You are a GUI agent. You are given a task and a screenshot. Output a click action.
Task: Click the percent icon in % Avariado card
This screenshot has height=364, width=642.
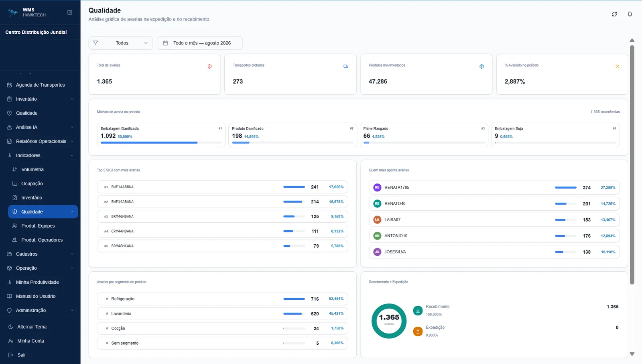pos(618,66)
